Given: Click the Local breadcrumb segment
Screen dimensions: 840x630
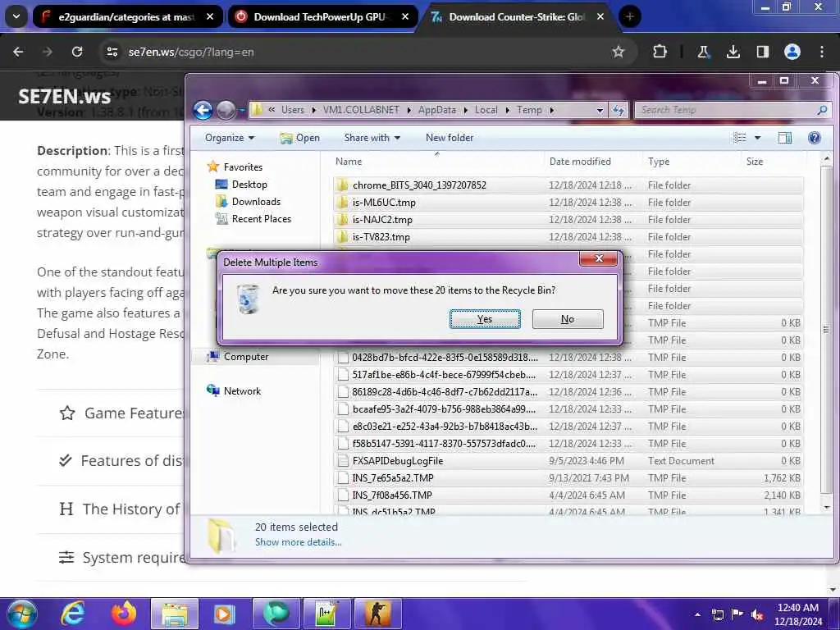Looking at the screenshot, I should (x=486, y=110).
